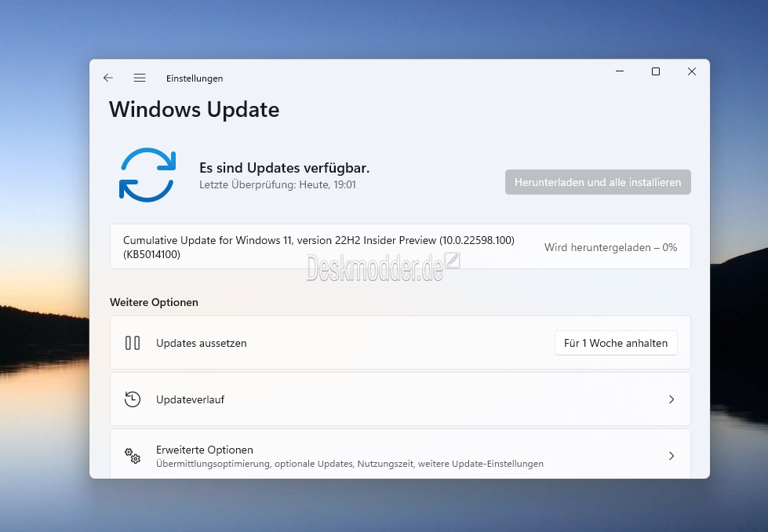Click Letzte Überprüfung: Heute, 19:01 text

[277, 184]
